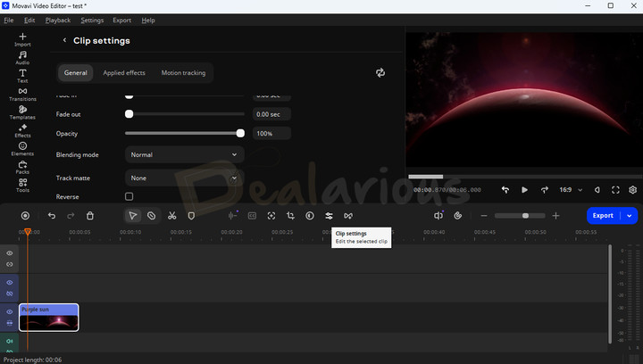Go back from Clip settings
Screen dimensions: 643x364
[x=64, y=40]
